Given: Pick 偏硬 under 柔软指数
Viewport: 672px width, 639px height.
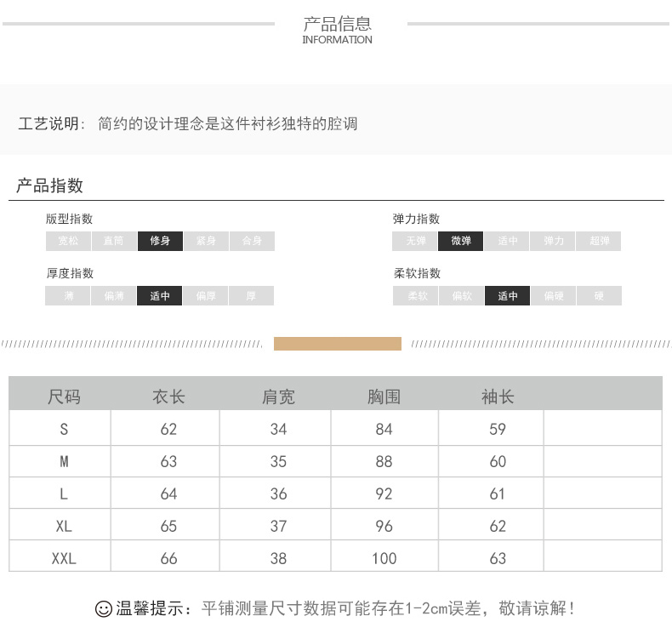Looking at the screenshot, I should 554,296.
